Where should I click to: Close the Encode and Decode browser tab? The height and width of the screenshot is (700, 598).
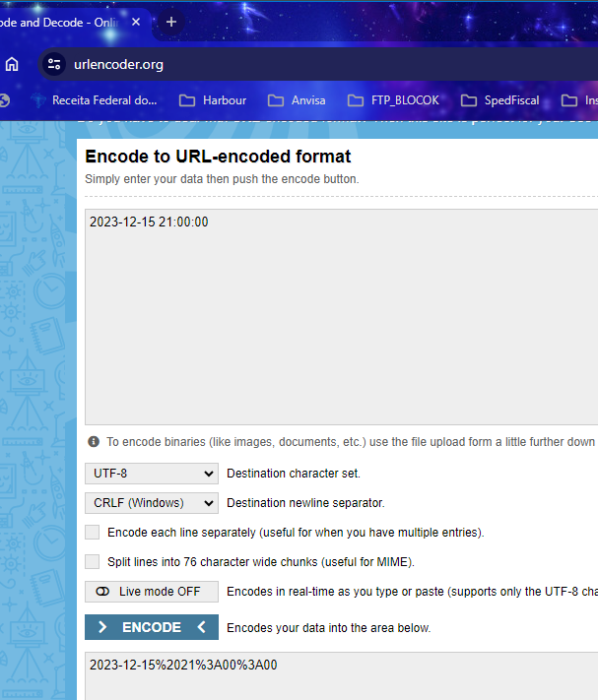click(x=136, y=22)
